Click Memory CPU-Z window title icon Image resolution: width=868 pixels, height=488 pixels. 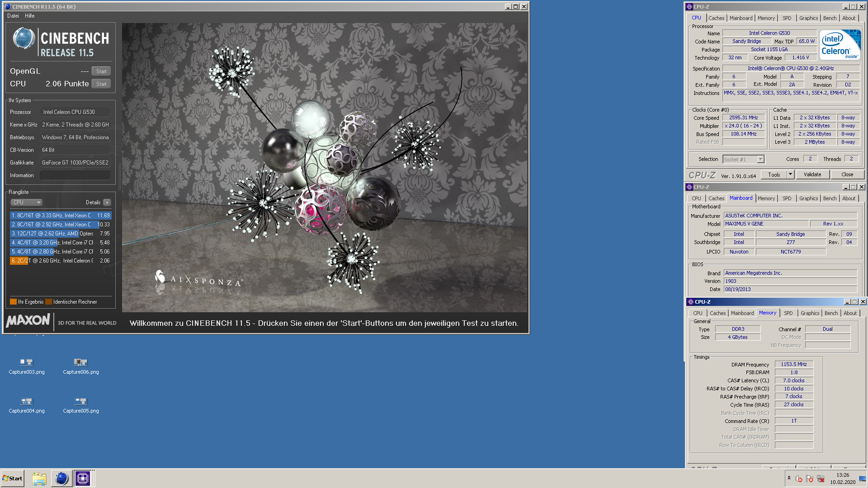click(690, 302)
